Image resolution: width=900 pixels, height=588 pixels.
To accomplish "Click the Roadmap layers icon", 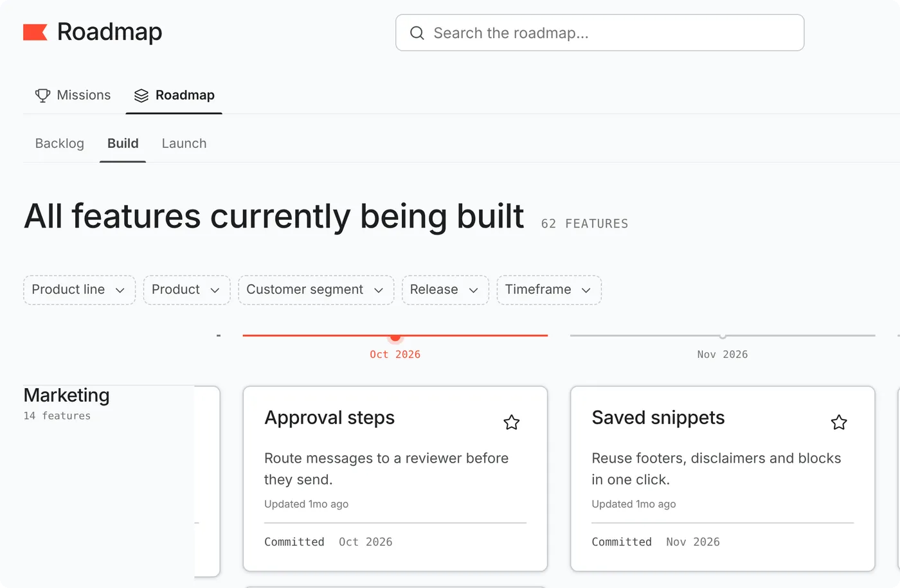I will (141, 95).
